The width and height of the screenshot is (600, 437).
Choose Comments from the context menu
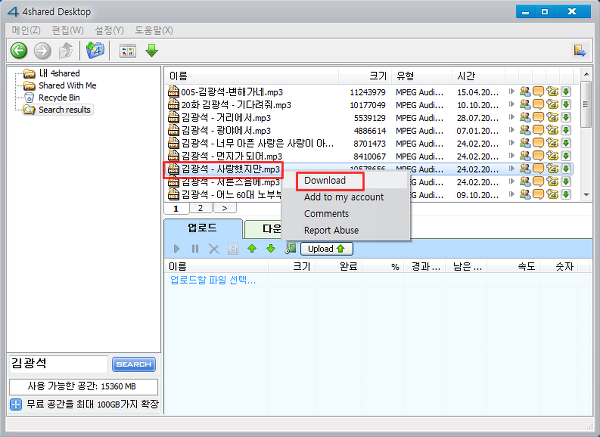click(x=326, y=214)
